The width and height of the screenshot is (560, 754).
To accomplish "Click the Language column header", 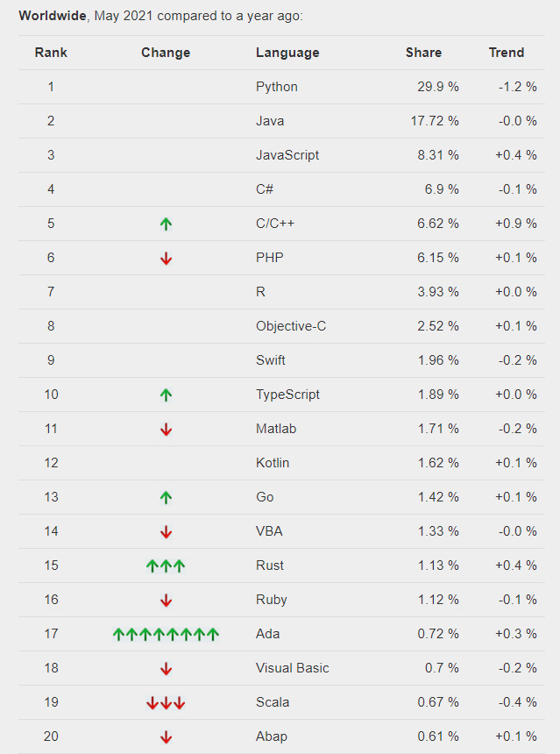I will 287,53.
